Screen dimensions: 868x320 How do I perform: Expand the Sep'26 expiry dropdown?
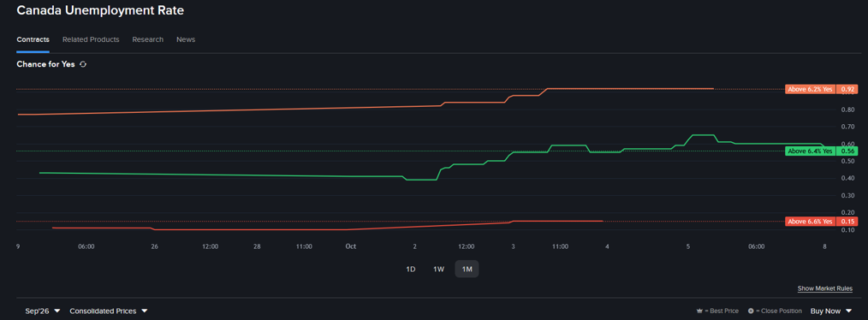(x=43, y=311)
